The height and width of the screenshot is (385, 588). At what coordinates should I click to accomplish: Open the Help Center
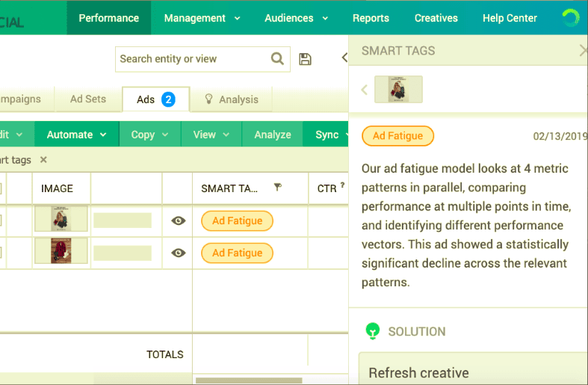click(510, 18)
